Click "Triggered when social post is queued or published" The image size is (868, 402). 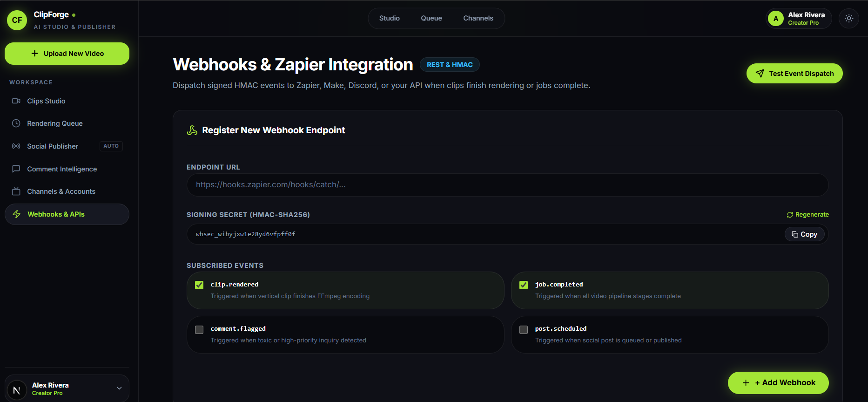[x=608, y=341]
